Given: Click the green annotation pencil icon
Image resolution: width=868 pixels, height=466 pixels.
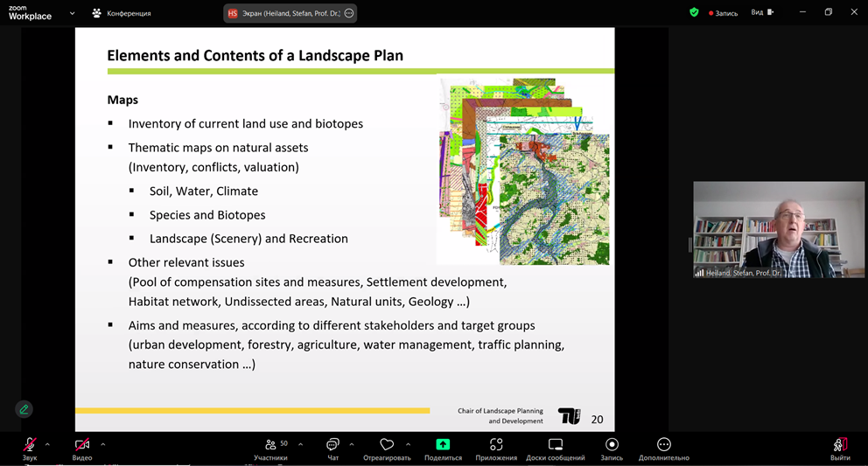Looking at the screenshot, I should pyautogui.click(x=24, y=408).
